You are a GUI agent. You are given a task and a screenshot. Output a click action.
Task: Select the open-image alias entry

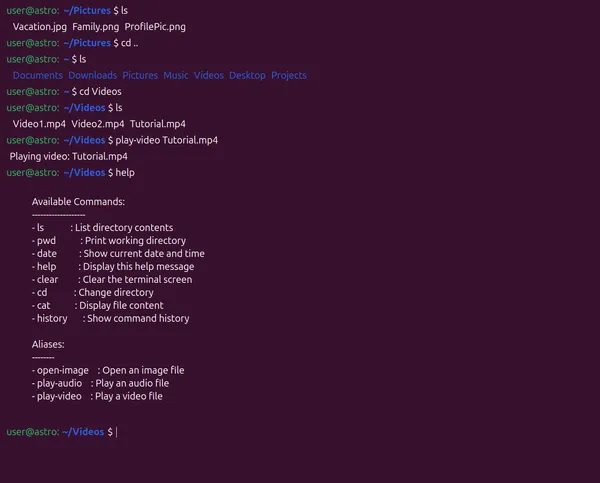pos(108,370)
